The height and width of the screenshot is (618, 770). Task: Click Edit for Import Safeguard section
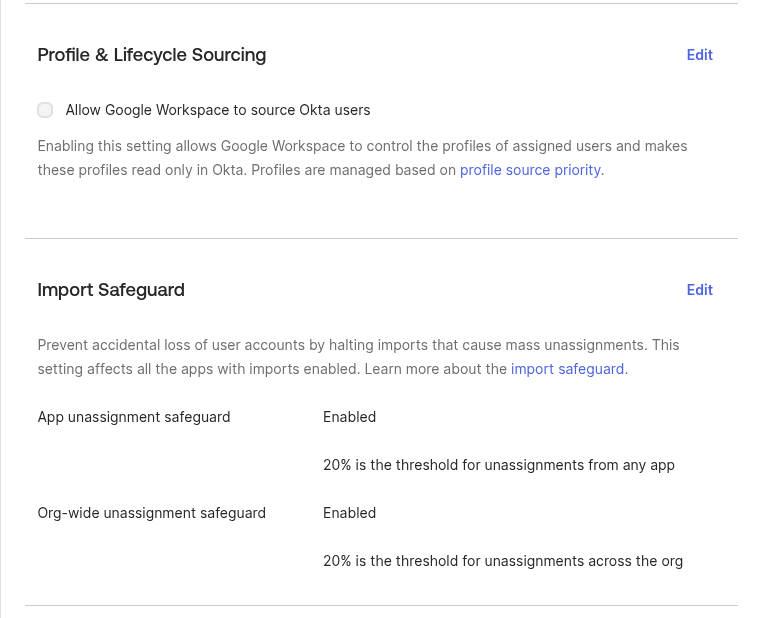click(x=699, y=290)
